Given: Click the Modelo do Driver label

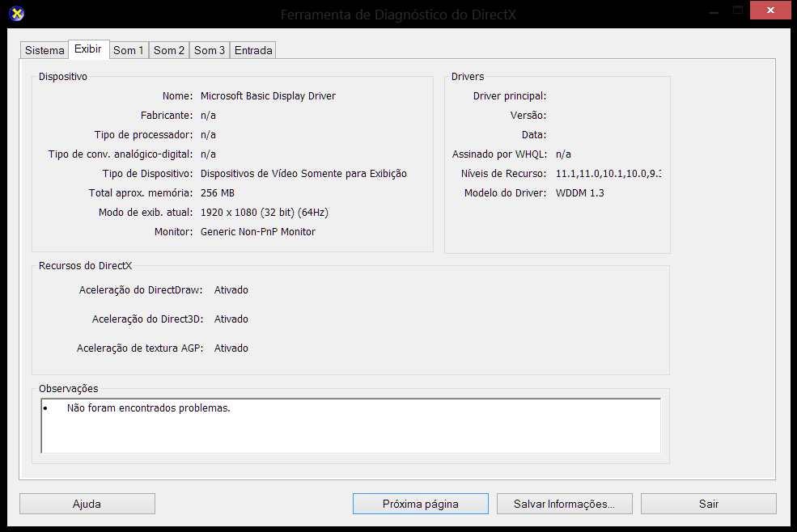Looking at the screenshot, I should tap(505, 193).
